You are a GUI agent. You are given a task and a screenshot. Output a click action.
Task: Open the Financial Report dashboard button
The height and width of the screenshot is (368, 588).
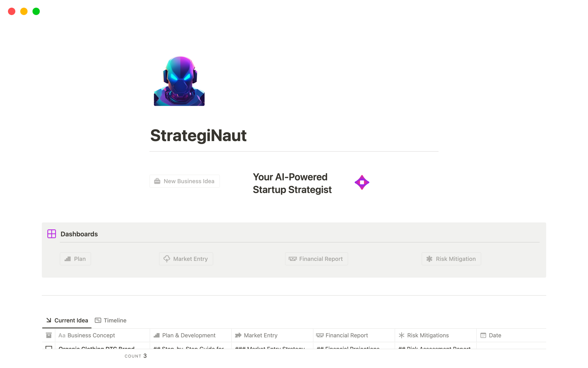316,259
